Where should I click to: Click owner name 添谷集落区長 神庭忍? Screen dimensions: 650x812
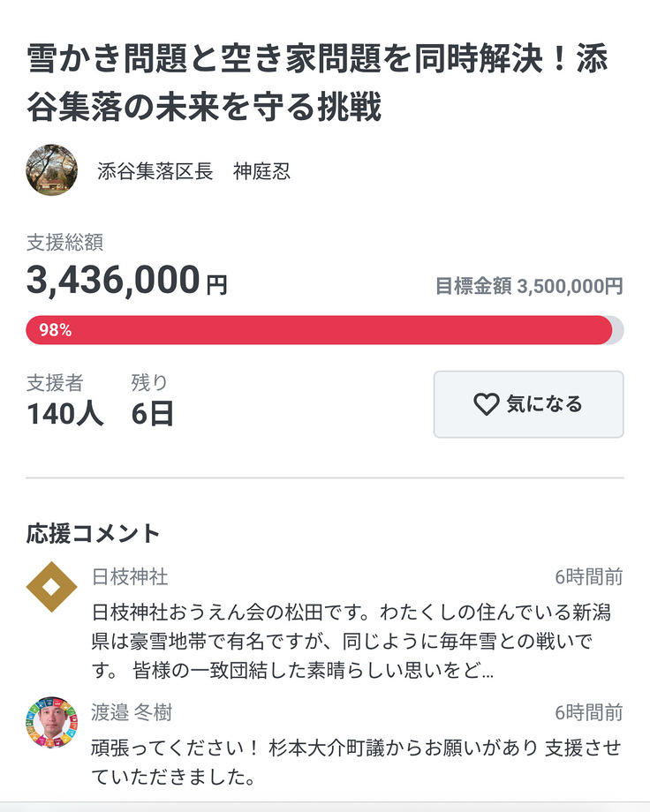[x=193, y=171]
